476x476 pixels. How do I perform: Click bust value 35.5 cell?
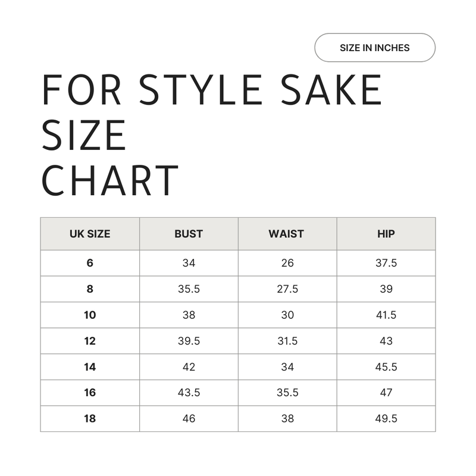tap(189, 289)
